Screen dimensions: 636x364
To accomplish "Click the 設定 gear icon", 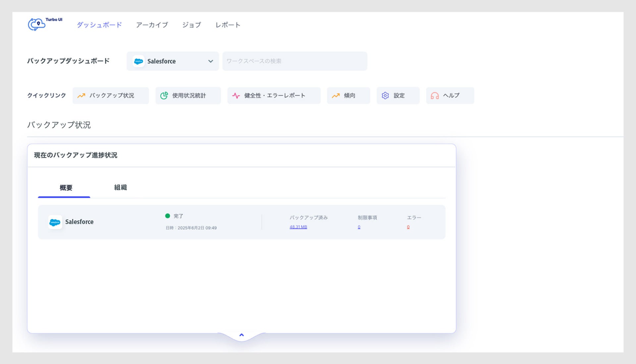I will point(385,96).
